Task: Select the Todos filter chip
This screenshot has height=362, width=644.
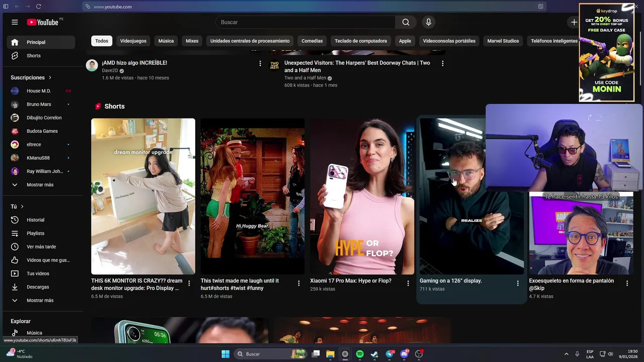Action: pos(102,41)
